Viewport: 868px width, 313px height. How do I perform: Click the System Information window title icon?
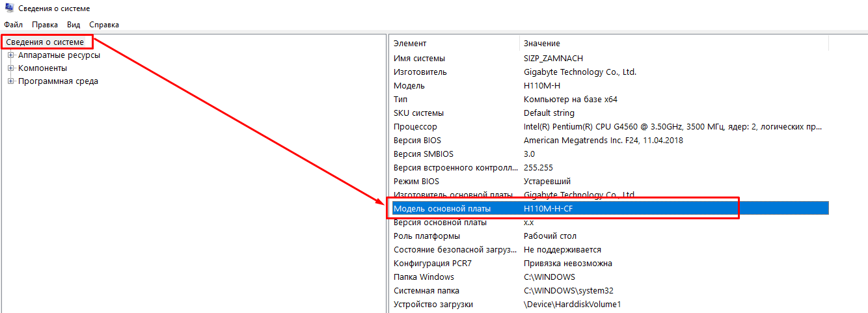coord(8,8)
